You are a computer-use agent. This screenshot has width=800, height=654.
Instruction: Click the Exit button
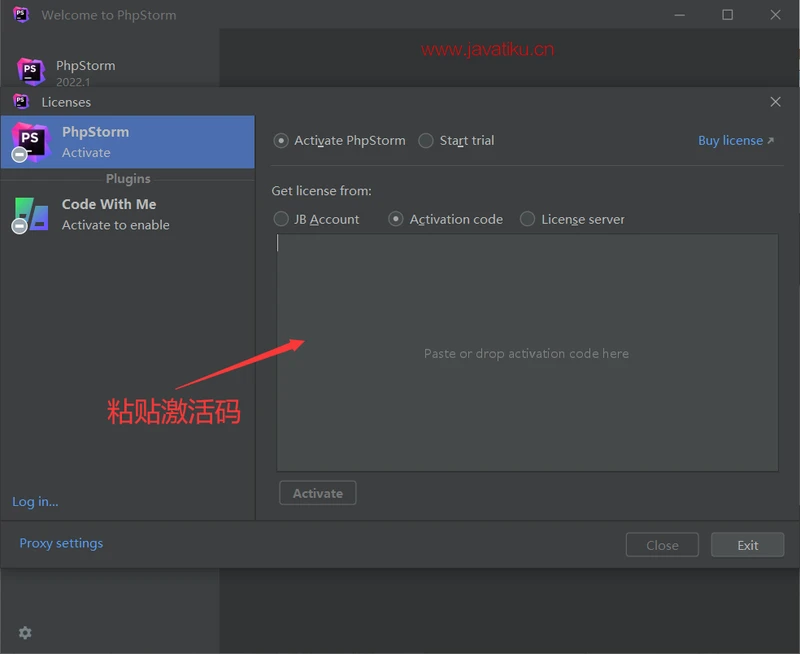click(x=747, y=545)
